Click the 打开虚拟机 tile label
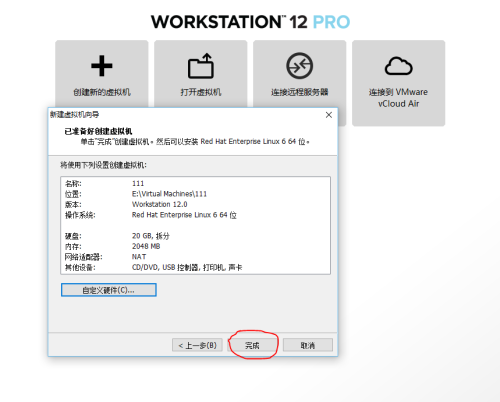 201,92
